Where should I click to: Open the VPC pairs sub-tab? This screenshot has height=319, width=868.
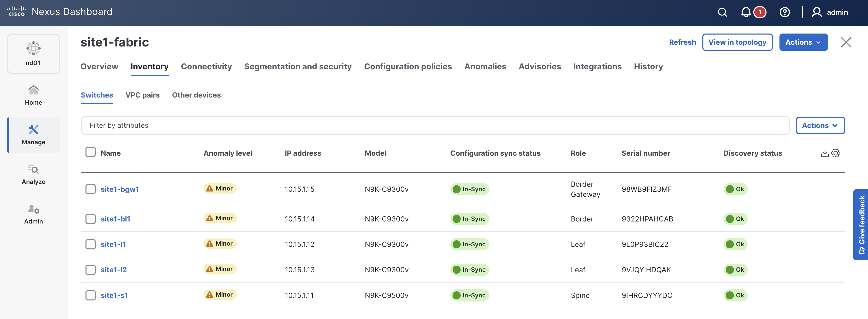(142, 95)
